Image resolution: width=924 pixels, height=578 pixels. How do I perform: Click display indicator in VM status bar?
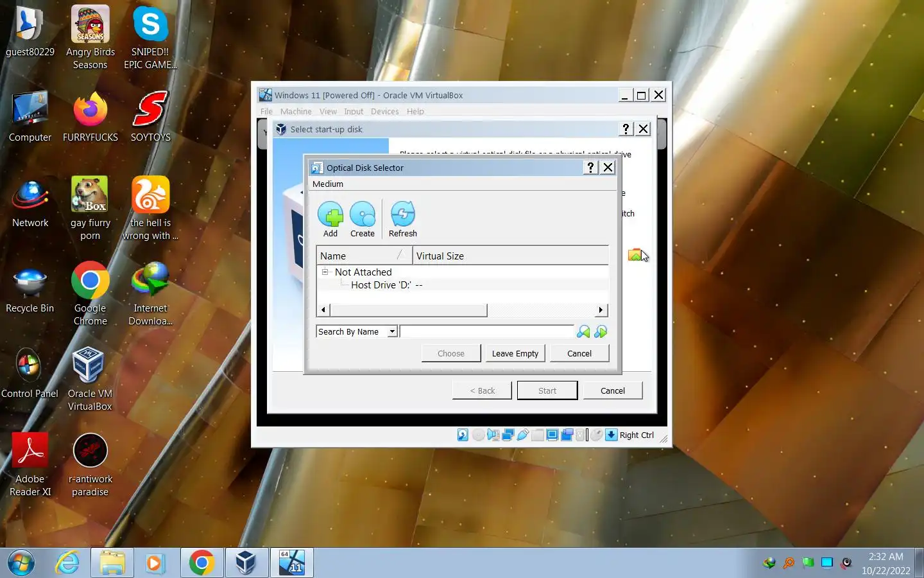pyautogui.click(x=552, y=435)
